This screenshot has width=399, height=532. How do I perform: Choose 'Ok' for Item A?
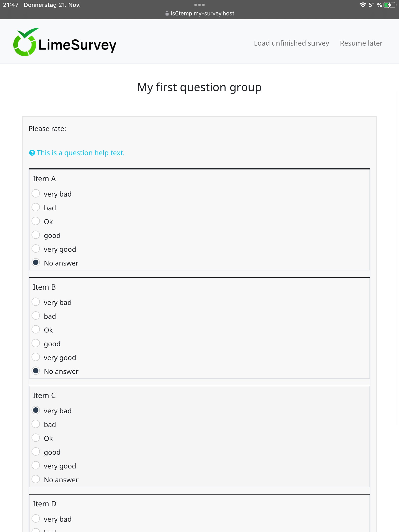tap(36, 221)
